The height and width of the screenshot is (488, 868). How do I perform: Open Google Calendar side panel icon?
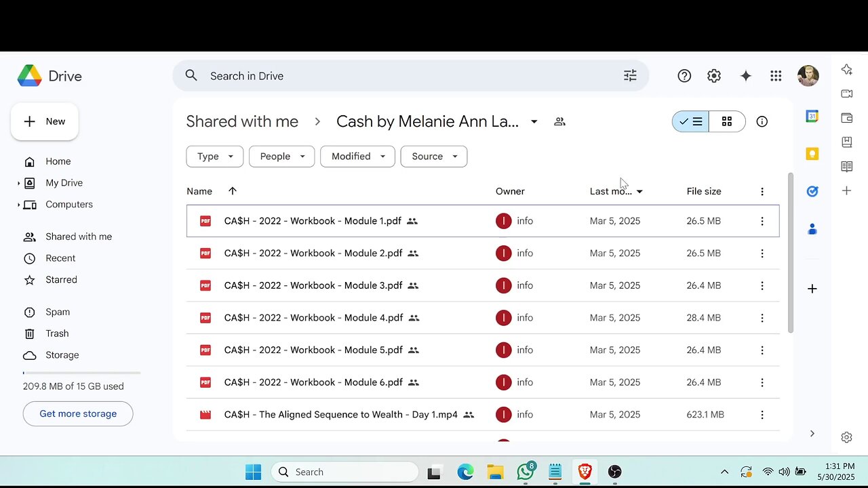812,117
